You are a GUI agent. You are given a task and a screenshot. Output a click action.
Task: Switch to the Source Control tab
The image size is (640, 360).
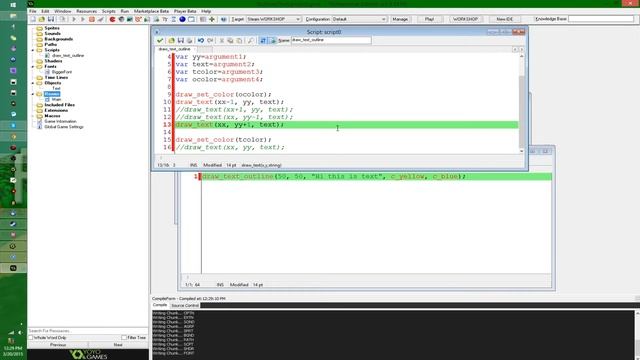click(x=185, y=305)
